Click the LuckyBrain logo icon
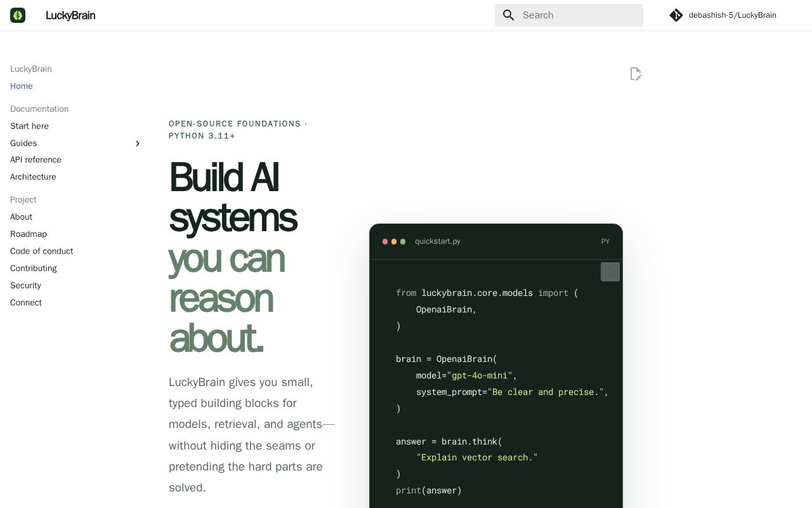Image resolution: width=812 pixels, height=508 pixels. tap(18, 15)
